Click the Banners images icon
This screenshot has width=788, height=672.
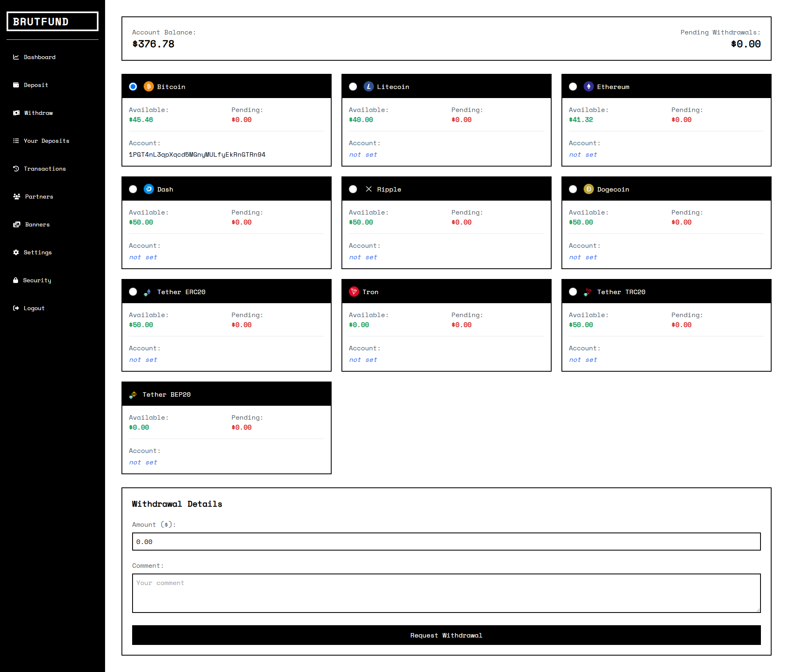[x=17, y=224]
